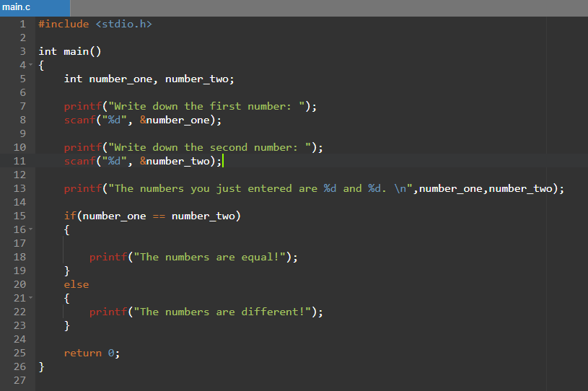This screenshot has height=391, width=588.
Task: Click '&number_two' argument at line 11
Action: pos(175,161)
